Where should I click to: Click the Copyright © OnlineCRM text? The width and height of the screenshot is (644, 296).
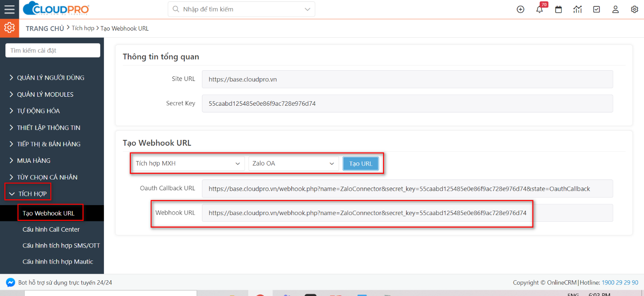(545, 283)
